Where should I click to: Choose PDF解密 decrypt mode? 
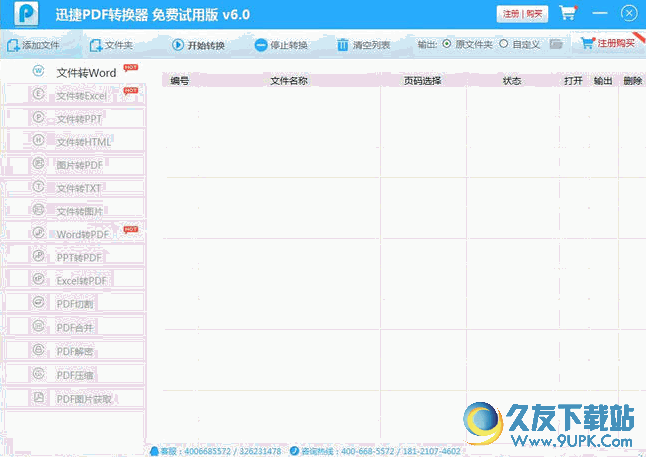(x=74, y=351)
